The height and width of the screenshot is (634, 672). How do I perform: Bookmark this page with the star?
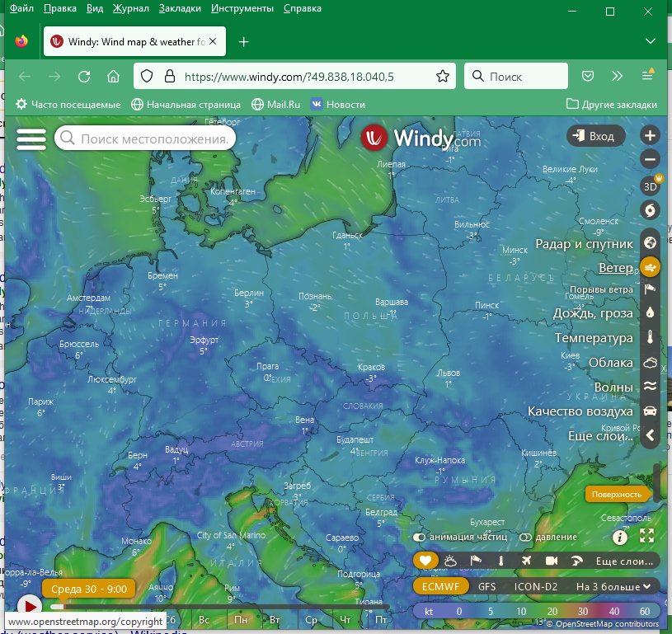click(x=443, y=77)
